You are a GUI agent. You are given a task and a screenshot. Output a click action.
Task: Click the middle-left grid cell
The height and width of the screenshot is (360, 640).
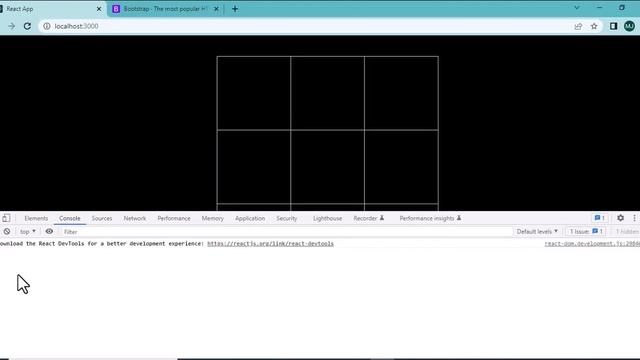(253, 167)
